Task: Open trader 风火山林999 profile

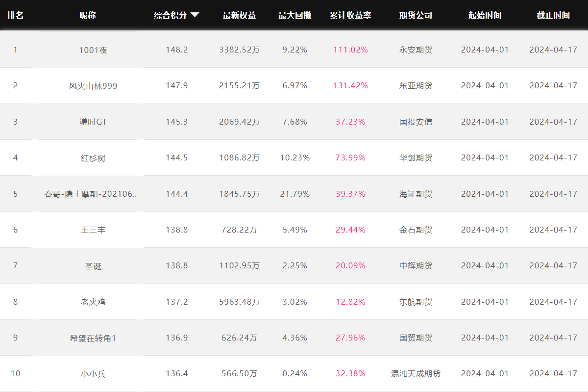Action: [93, 86]
